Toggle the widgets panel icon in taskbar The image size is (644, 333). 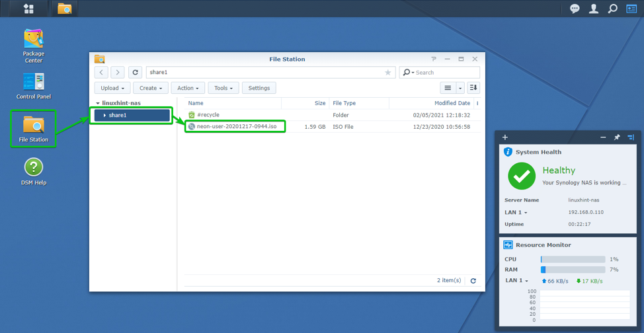point(631,9)
